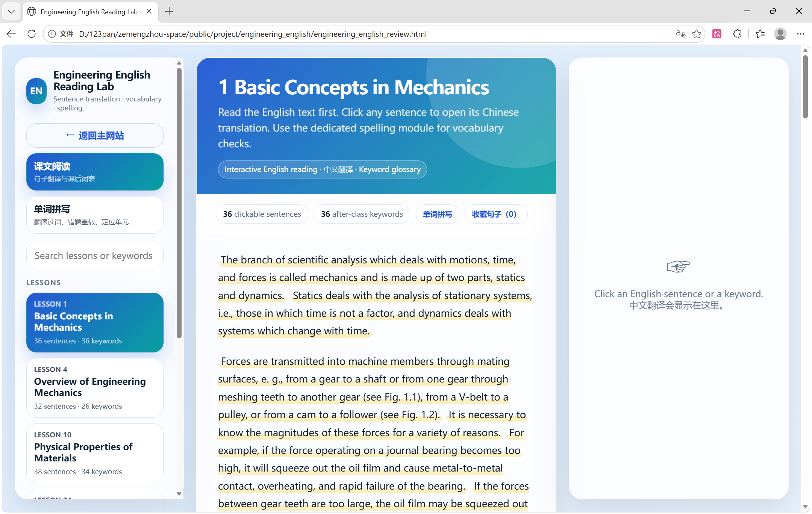Screen dimensions: 812x514
Task: Click the browser back arrow
Action: [11, 34]
